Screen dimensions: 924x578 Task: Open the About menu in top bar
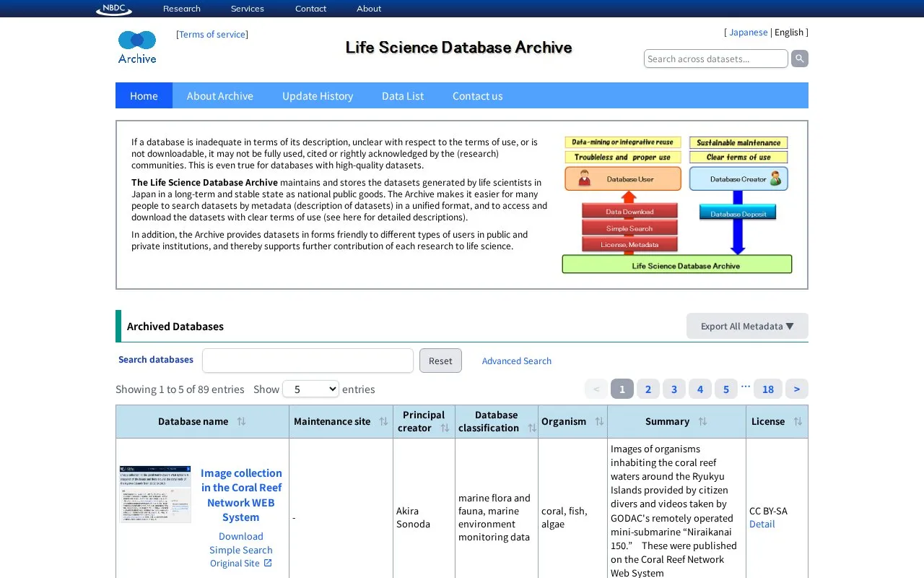point(369,9)
